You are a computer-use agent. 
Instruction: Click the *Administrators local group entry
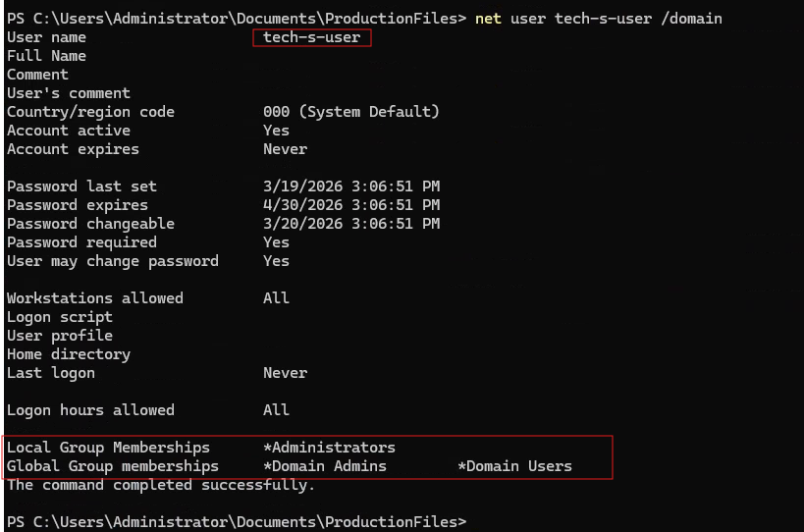[329, 448]
